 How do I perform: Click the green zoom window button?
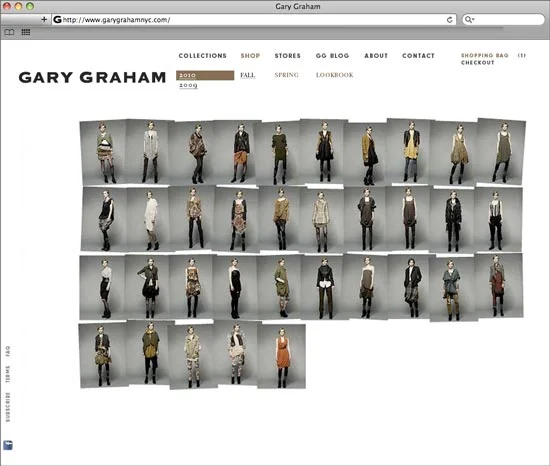[30, 6]
